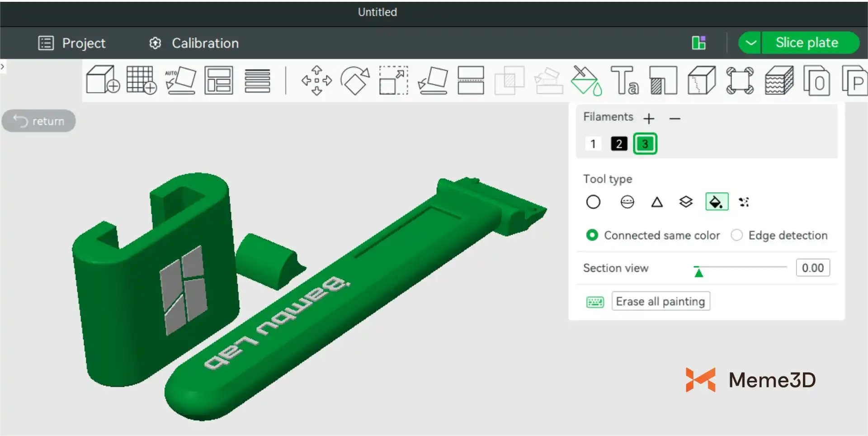Open the Calibration tab
This screenshot has height=436, width=868.
click(193, 43)
